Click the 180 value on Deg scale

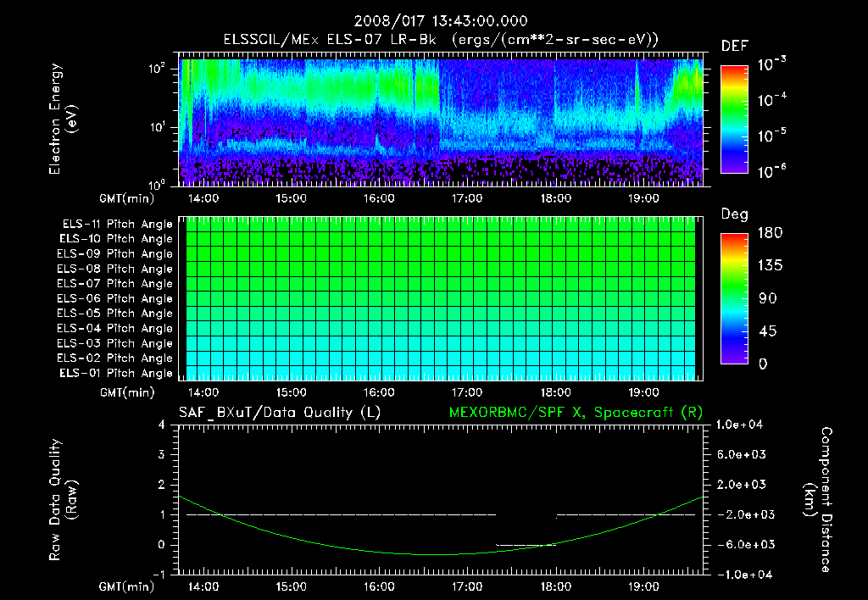coord(771,233)
